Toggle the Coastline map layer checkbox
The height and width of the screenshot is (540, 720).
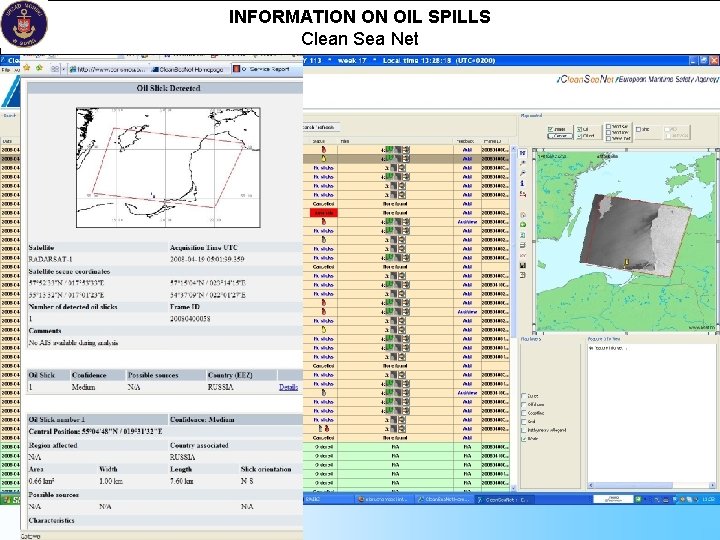pos(523,413)
